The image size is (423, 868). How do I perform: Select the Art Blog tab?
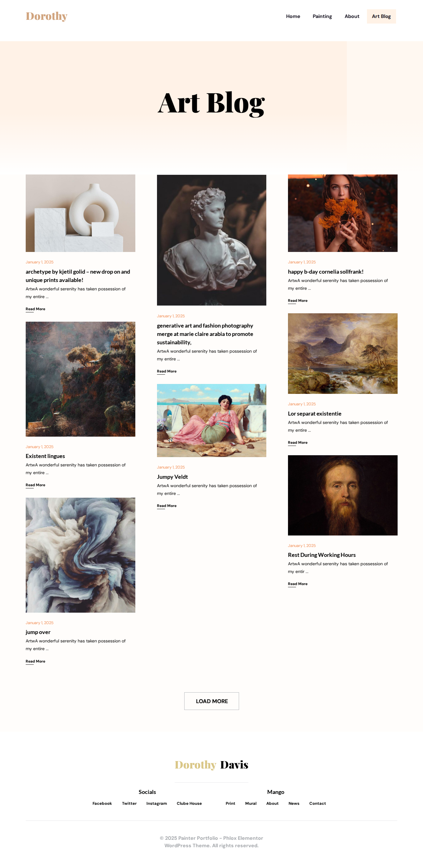pyautogui.click(x=381, y=16)
